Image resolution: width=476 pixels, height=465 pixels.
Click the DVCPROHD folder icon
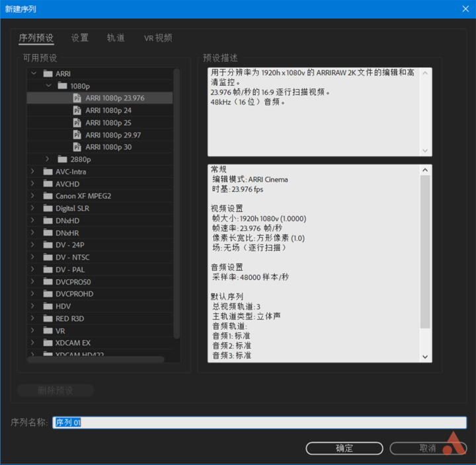click(x=48, y=294)
